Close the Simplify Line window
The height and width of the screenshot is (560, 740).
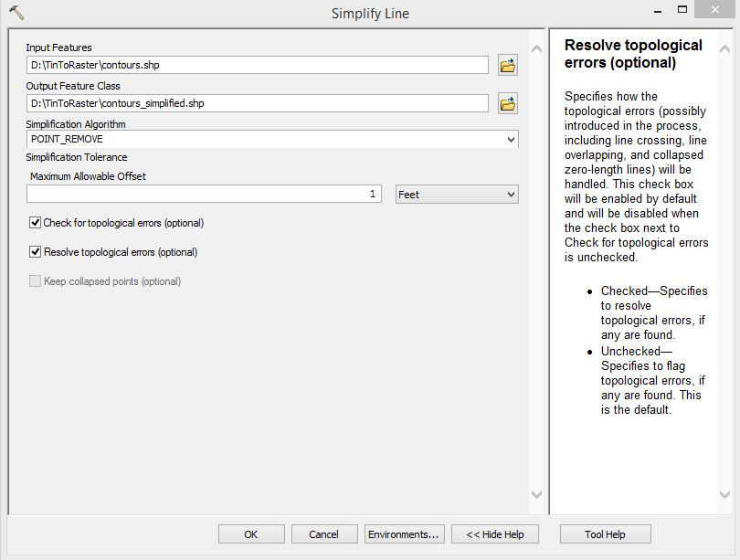tap(716, 11)
